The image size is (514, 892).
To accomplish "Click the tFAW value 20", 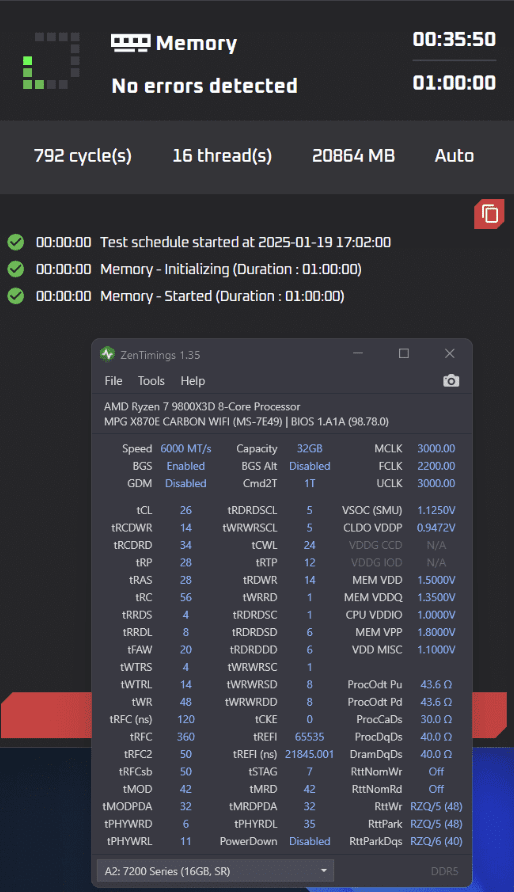I will point(186,650).
